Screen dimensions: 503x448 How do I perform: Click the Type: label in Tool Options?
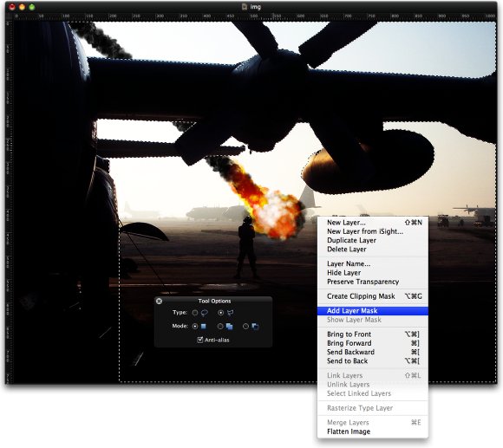(x=180, y=313)
